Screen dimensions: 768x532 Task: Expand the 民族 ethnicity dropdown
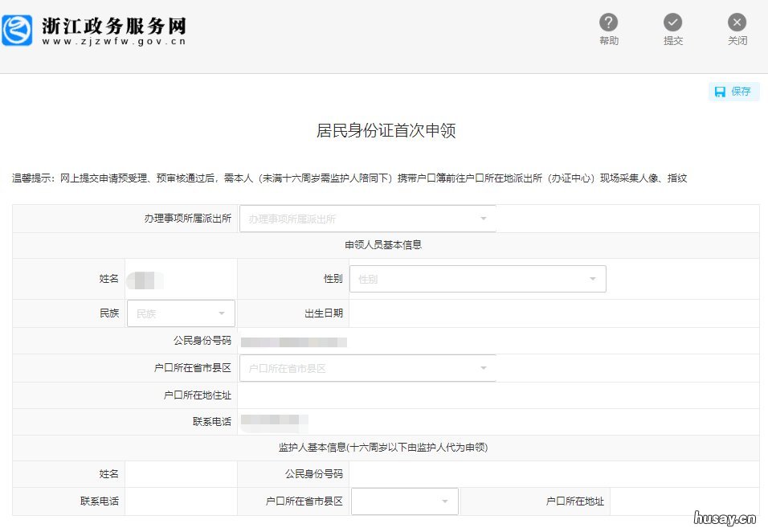180,313
